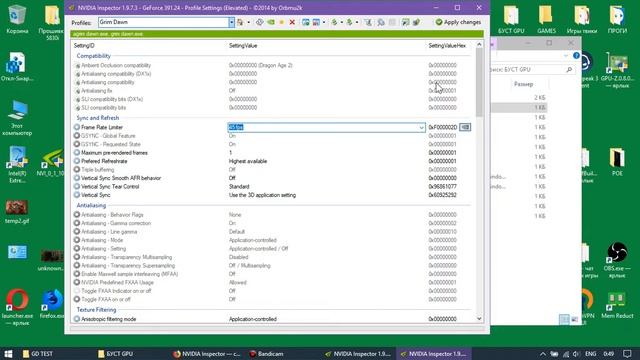640x360 pixels.
Task: Open the arrow beside remove application icon
Action: [324, 22]
